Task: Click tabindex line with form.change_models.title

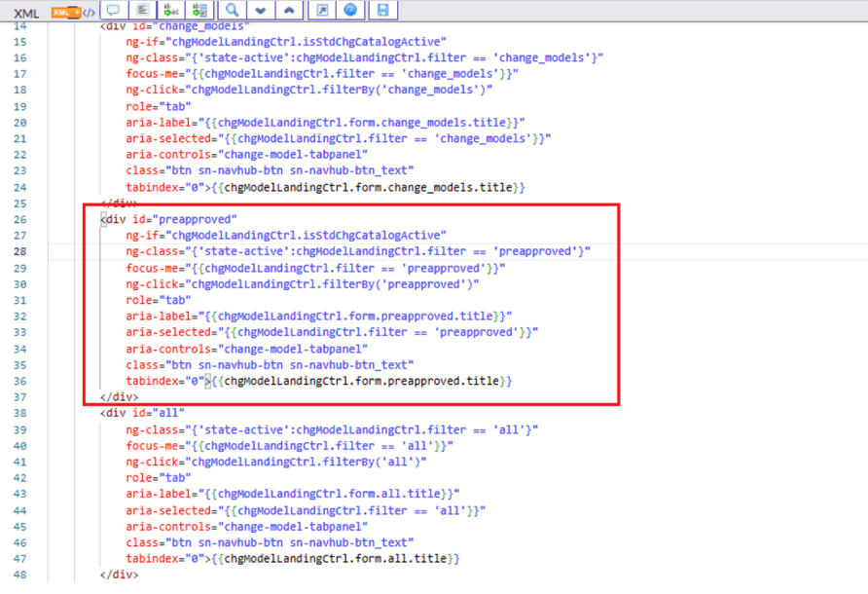Action: [x=325, y=188]
